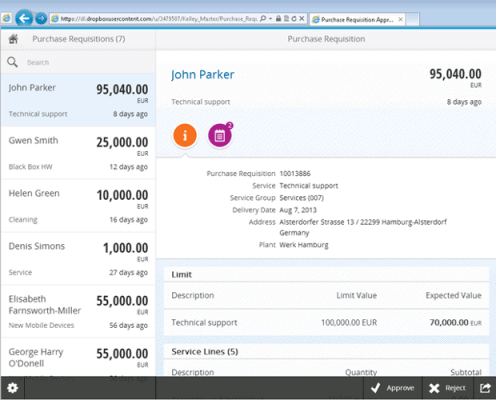Click Black Box HW description
The height and width of the screenshot is (400, 496).
tap(30, 167)
